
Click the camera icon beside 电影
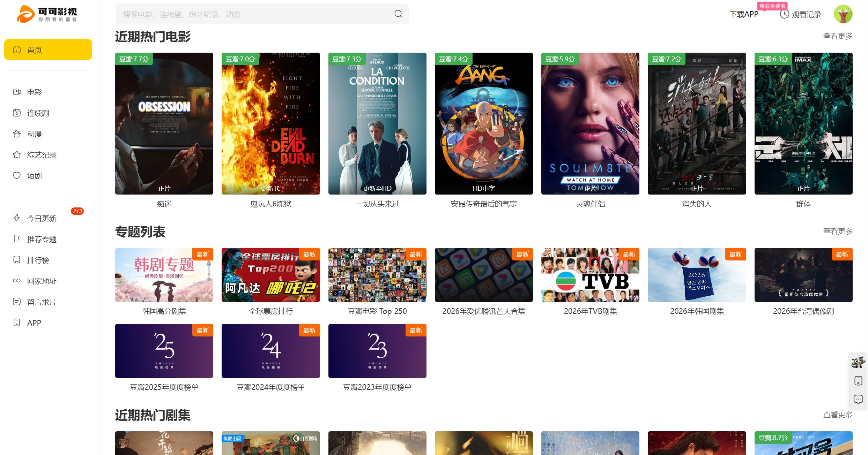coord(17,92)
